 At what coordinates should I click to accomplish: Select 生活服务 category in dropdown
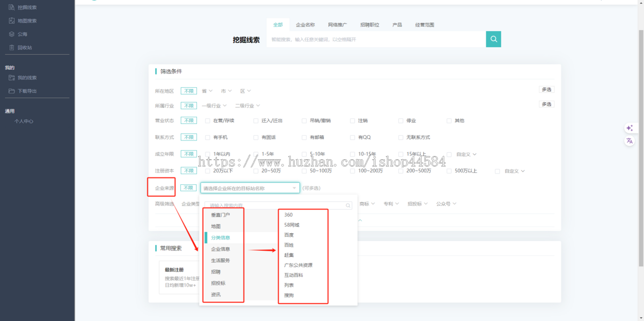pyautogui.click(x=221, y=260)
